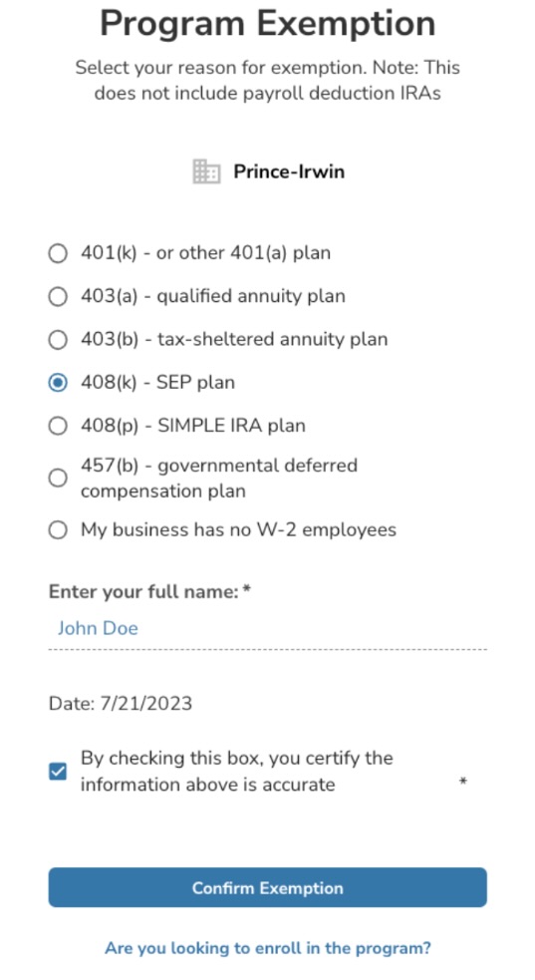Image resolution: width=535 pixels, height=980 pixels.
Task: Click the 'governmental deferred compensation plan' label text
Action: 219,479
